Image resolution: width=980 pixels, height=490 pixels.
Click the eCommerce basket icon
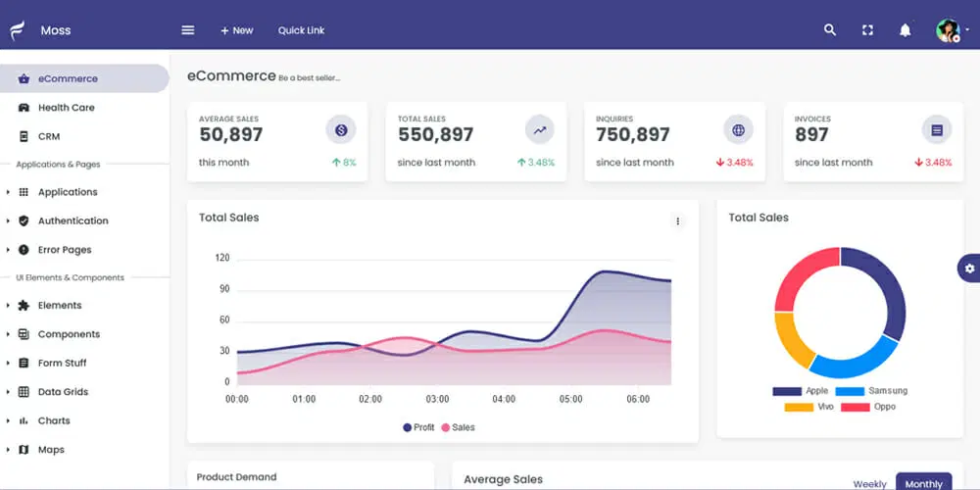coord(24,78)
